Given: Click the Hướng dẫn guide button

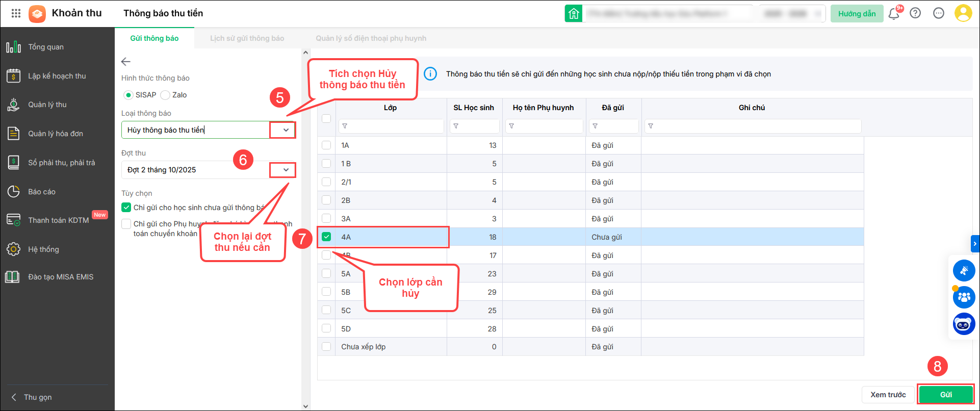Looking at the screenshot, I should click(857, 14).
